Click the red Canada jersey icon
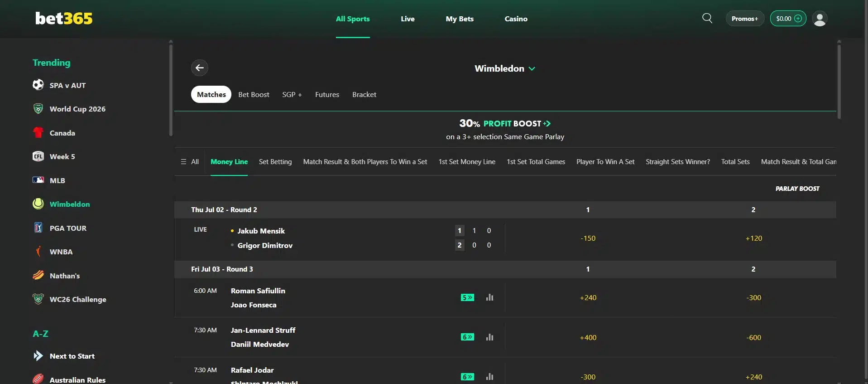This screenshot has height=384, width=868. [x=38, y=132]
